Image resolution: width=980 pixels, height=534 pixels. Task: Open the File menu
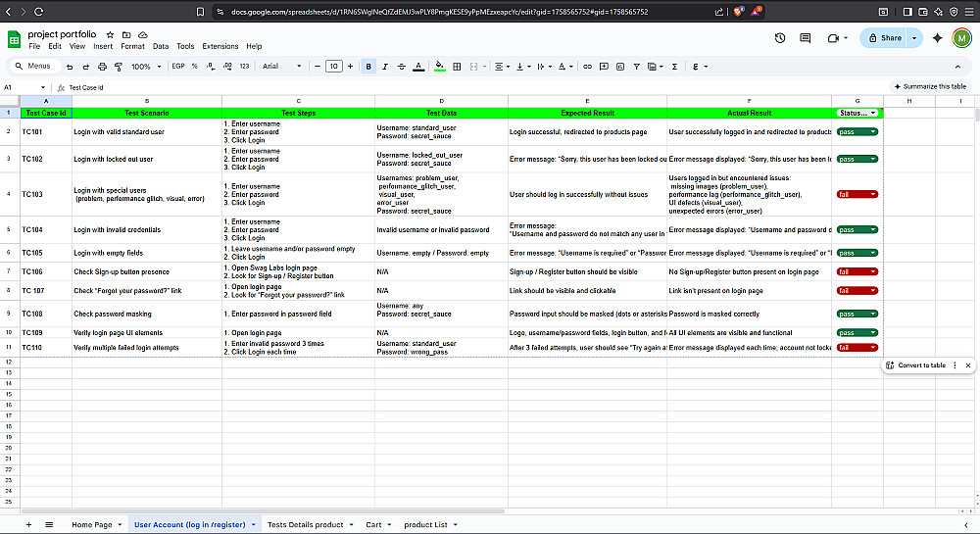34,46
